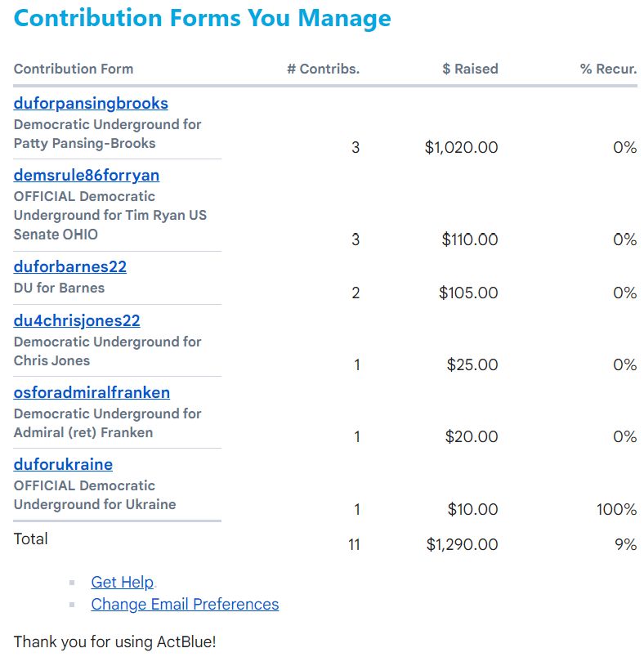Click the 9% total recurring value

tap(625, 545)
